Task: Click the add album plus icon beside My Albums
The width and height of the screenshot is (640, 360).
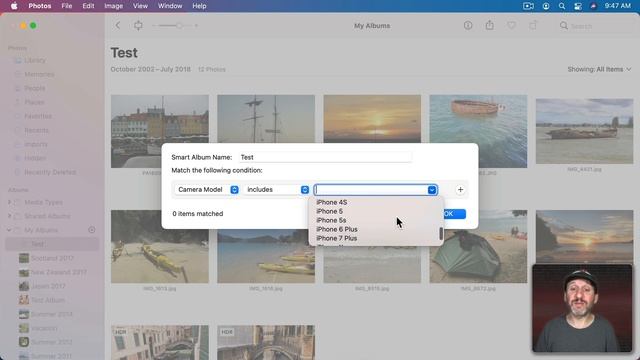Action: pyautogui.click(x=92, y=230)
